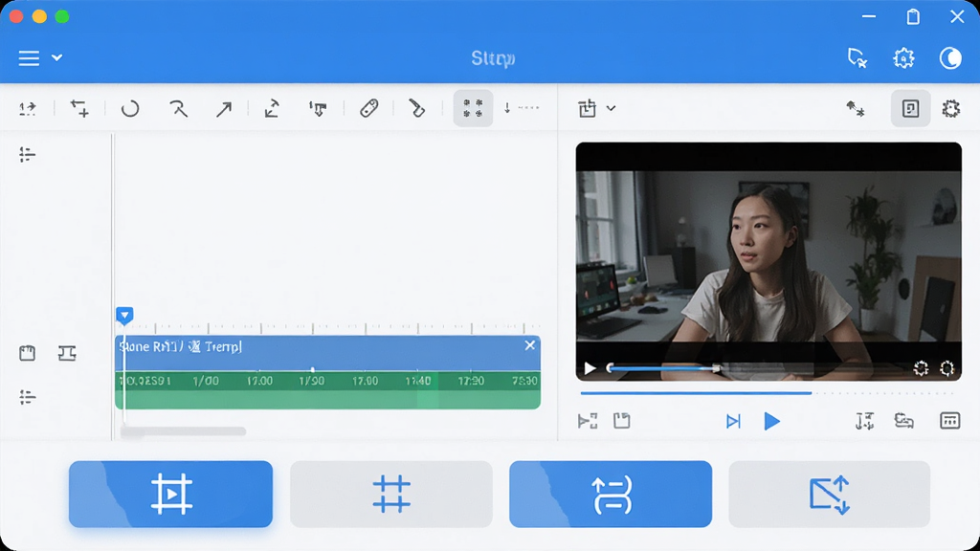The width and height of the screenshot is (980, 551).
Task: Click the export box icon above preview
Action: [x=588, y=108]
